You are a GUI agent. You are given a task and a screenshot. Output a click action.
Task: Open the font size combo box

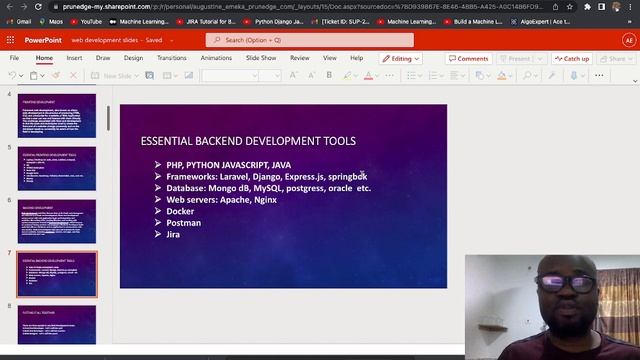tap(270, 76)
